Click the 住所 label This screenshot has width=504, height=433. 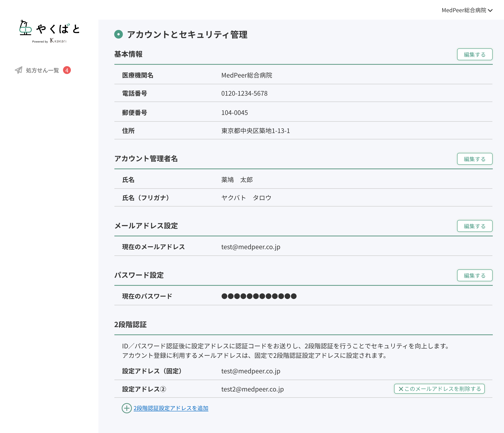click(128, 131)
